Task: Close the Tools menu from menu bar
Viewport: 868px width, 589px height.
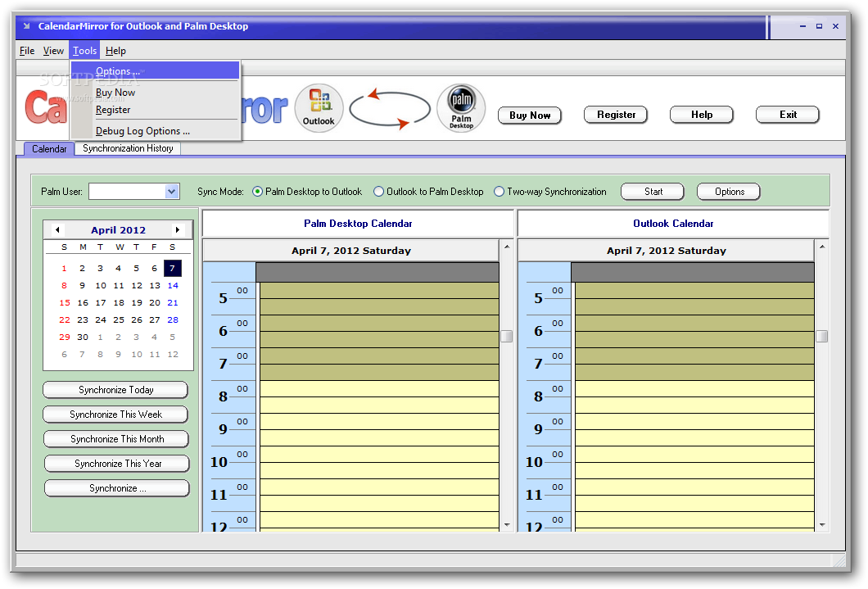Action: (x=84, y=51)
